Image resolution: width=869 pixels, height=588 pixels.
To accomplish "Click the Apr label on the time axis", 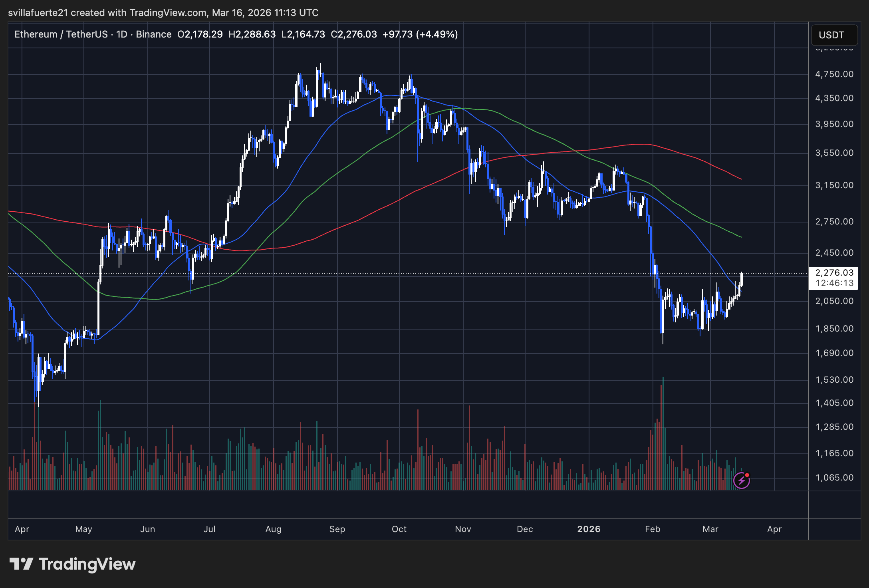I will click(22, 529).
